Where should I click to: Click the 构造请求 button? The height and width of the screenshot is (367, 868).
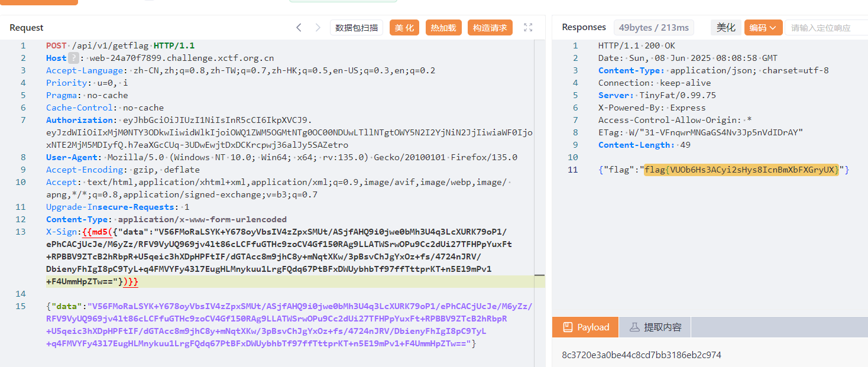(x=490, y=27)
